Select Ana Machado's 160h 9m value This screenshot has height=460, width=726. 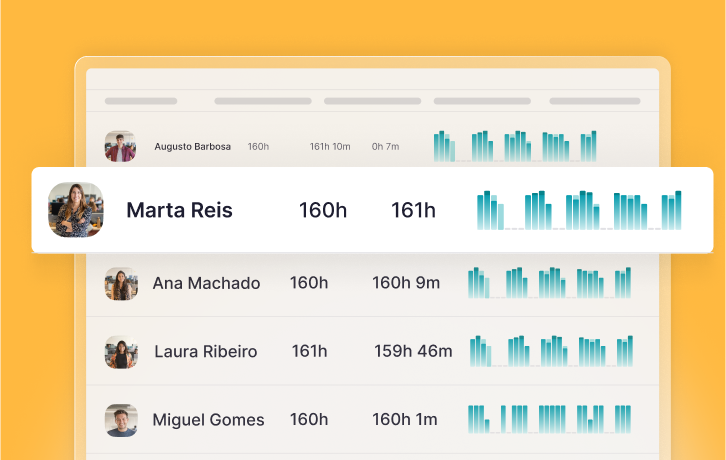[x=406, y=283]
